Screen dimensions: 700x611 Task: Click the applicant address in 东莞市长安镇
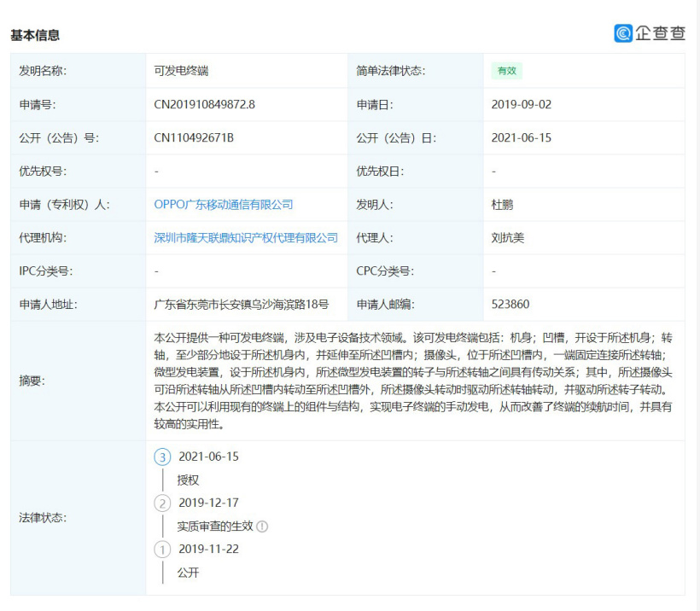(x=241, y=304)
